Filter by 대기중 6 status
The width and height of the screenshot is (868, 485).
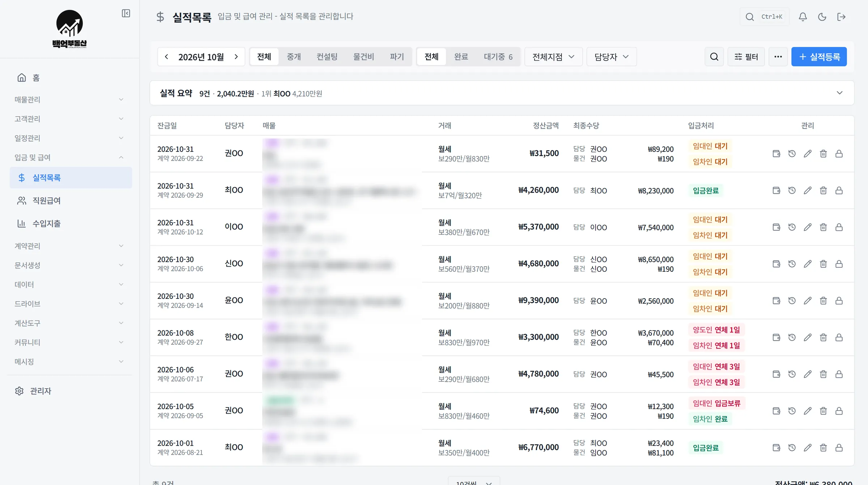[498, 57]
